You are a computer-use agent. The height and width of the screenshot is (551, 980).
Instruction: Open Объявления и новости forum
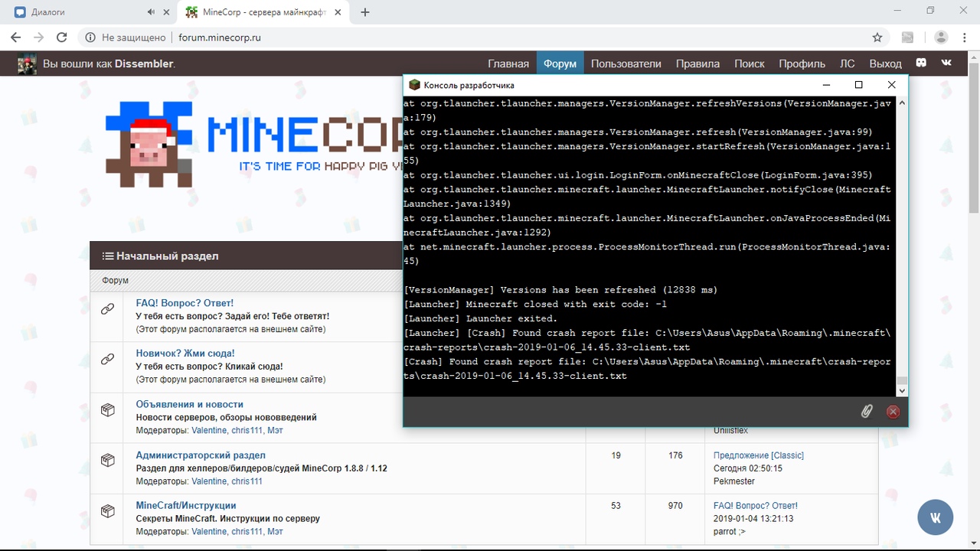point(190,404)
